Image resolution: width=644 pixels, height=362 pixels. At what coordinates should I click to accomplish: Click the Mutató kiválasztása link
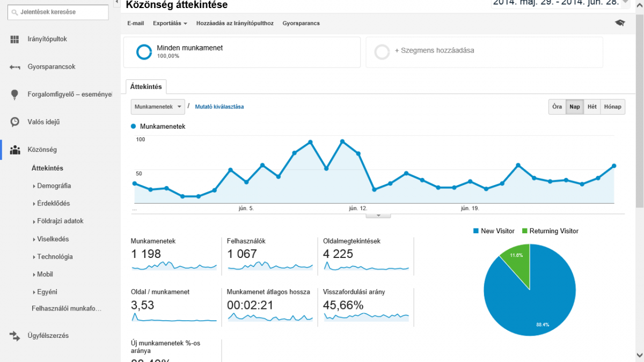219,107
